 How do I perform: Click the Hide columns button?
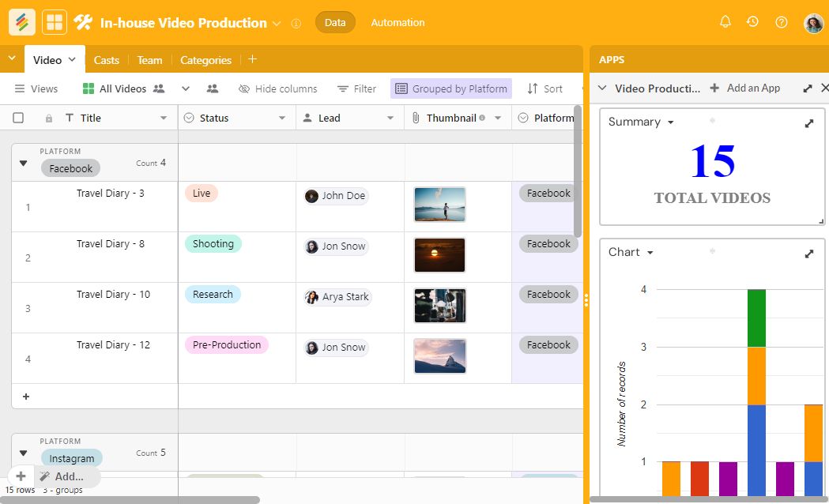[x=277, y=88]
